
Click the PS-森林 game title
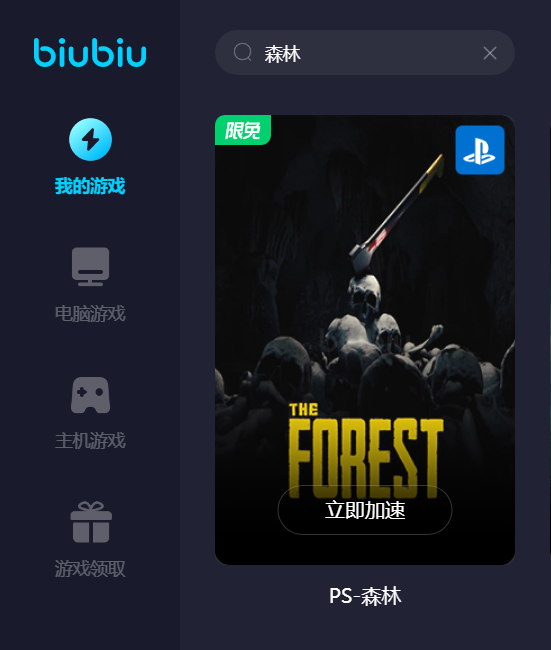[365, 596]
